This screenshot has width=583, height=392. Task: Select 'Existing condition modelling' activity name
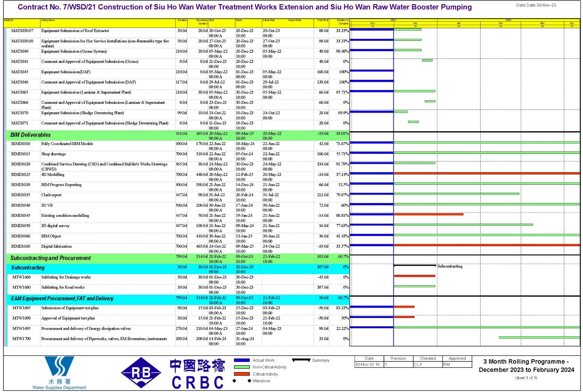click(65, 216)
